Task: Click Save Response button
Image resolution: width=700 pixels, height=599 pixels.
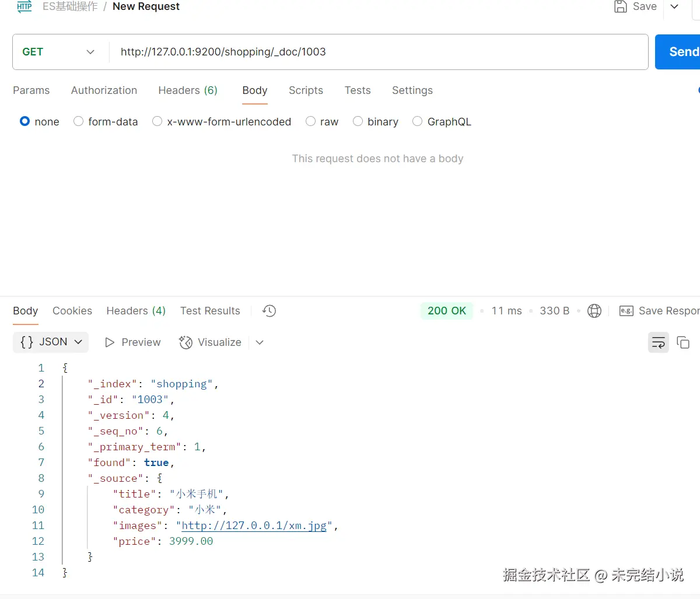Action: 668,311
